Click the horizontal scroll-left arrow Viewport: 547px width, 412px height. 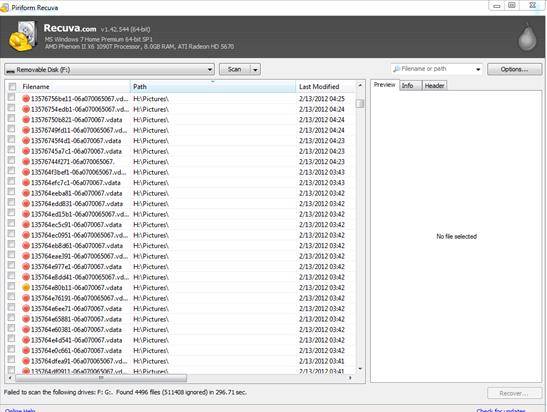[x=10, y=378]
